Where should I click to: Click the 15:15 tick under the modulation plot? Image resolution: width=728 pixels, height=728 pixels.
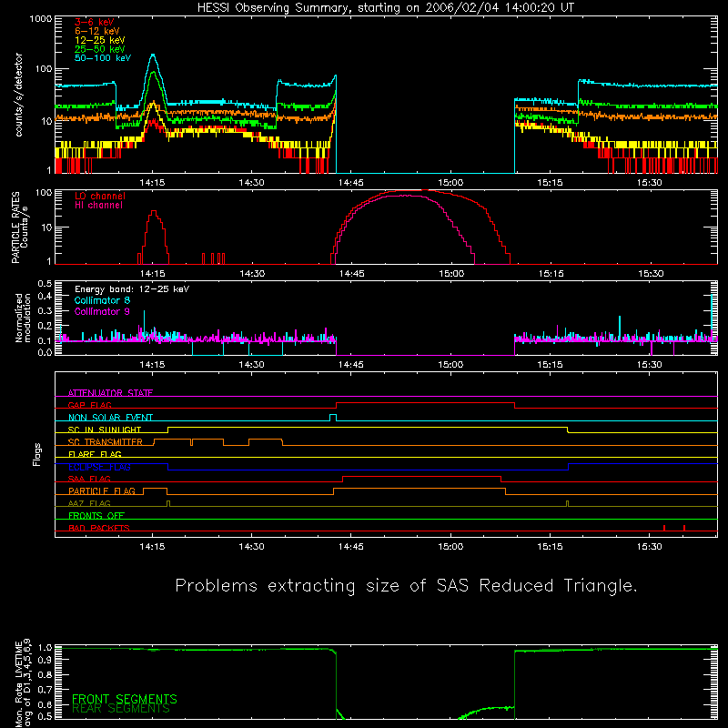tap(550, 365)
